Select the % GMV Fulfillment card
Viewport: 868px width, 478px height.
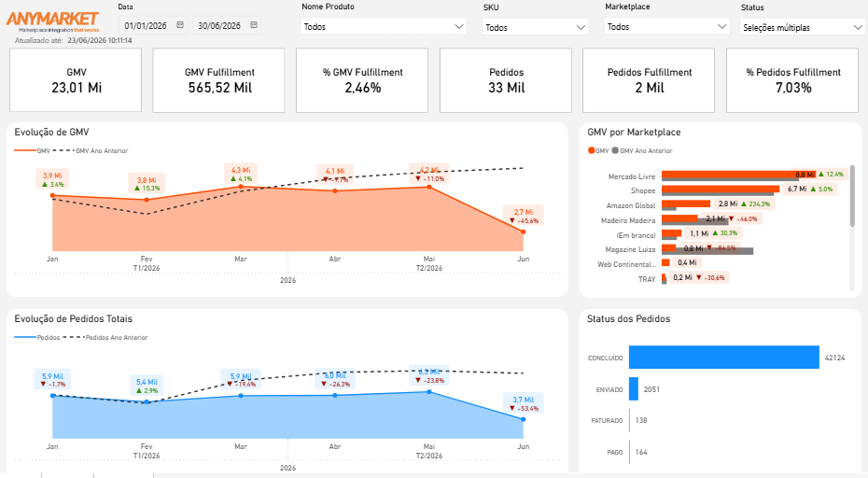(362, 80)
